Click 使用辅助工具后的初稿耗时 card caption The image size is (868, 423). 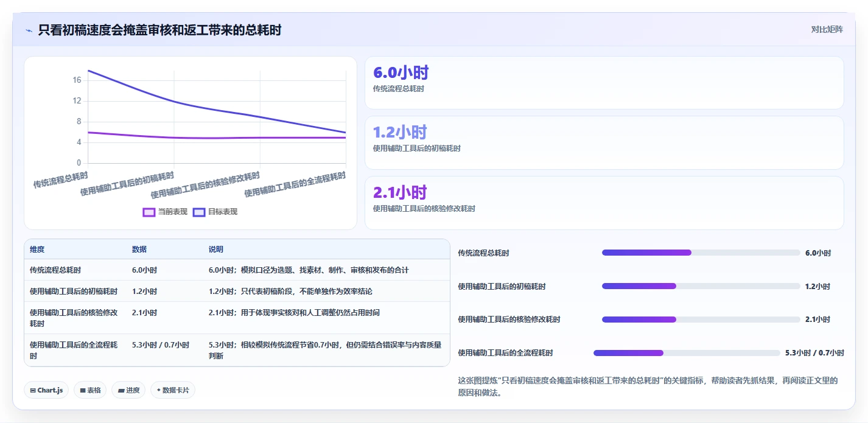point(416,149)
